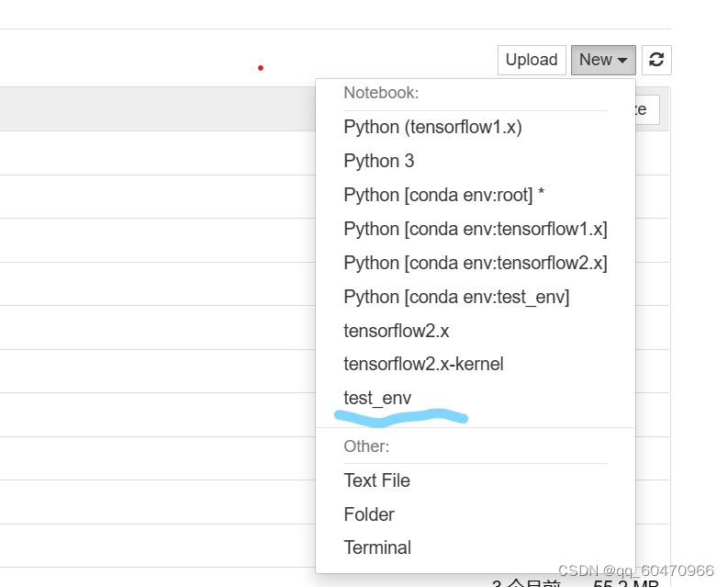
Task: Create a new Text File
Action: (x=376, y=480)
